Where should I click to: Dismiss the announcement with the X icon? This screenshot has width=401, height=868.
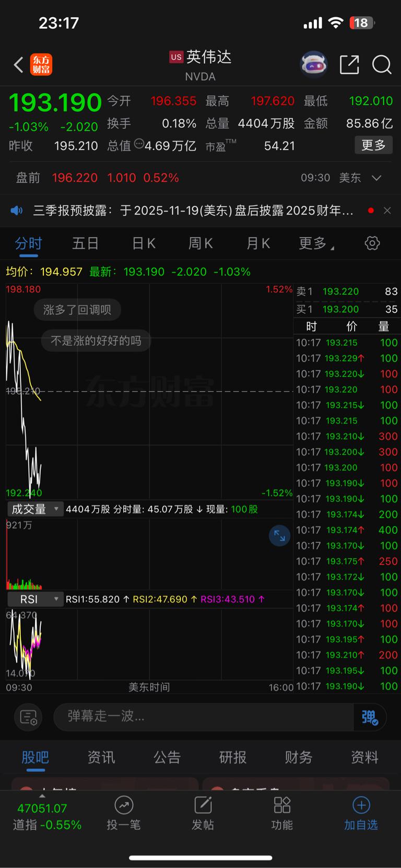[x=387, y=210]
